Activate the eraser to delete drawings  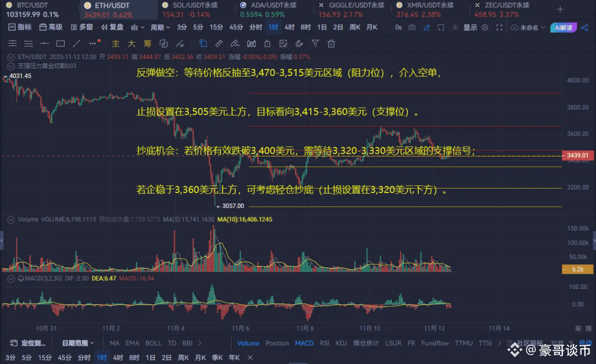(180, 44)
